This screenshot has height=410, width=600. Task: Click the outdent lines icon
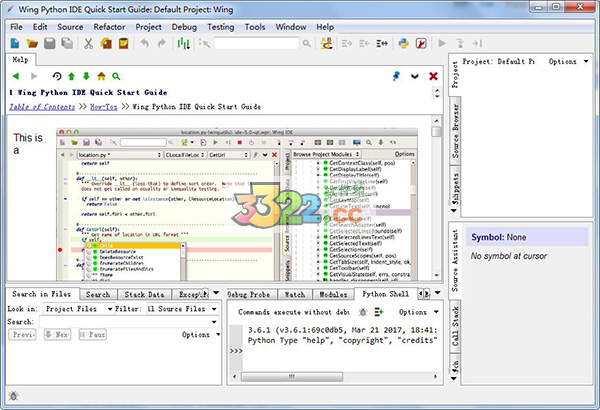click(364, 44)
